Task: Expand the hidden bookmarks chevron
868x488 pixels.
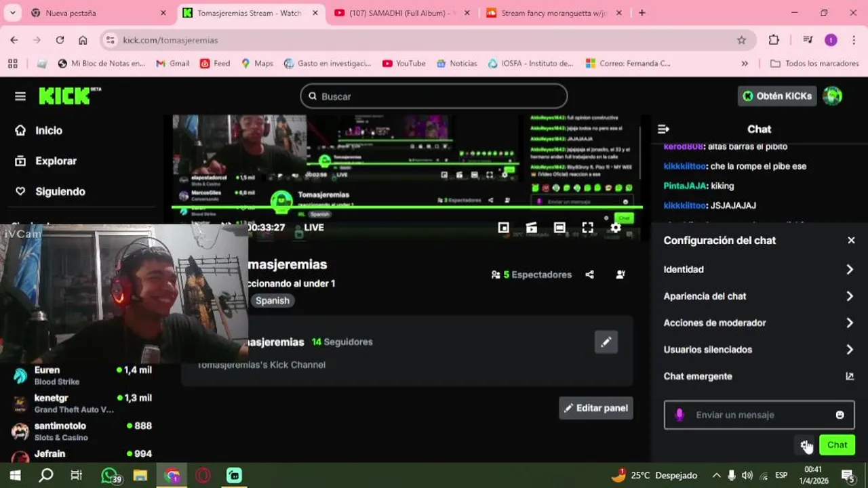Action: click(x=745, y=63)
